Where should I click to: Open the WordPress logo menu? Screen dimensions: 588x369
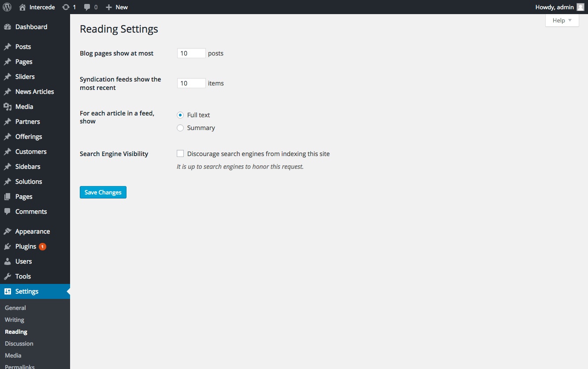7,7
